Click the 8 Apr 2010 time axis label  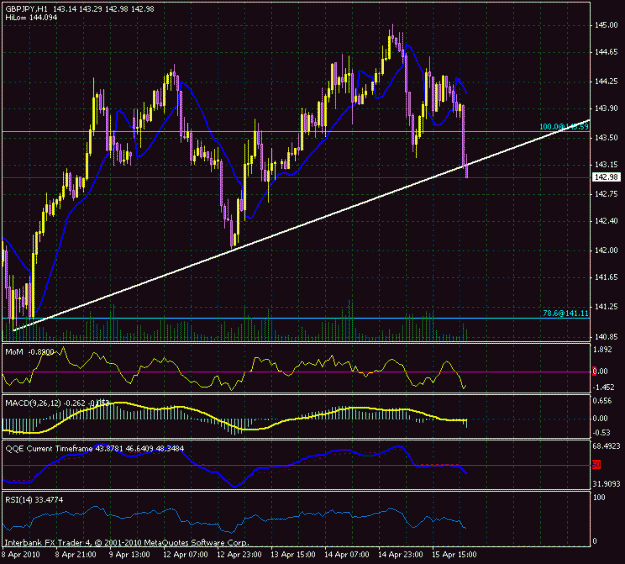(21, 554)
